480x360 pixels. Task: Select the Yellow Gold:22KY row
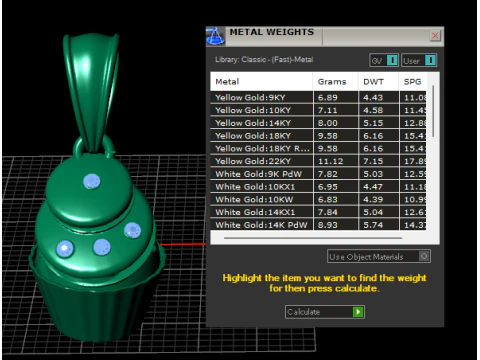pyautogui.click(x=318, y=161)
